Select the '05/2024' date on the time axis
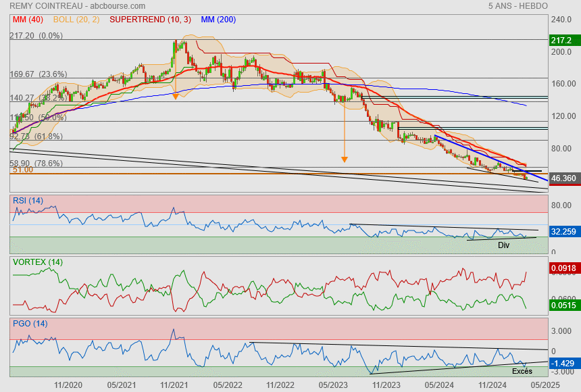The width and height of the screenshot is (581, 392). click(x=439, y=385)
